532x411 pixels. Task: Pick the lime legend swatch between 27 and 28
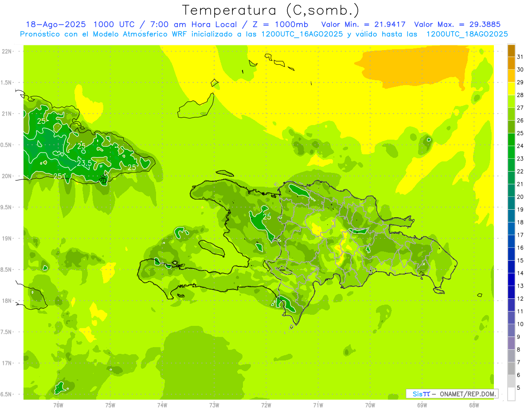(x=511, y=102)
